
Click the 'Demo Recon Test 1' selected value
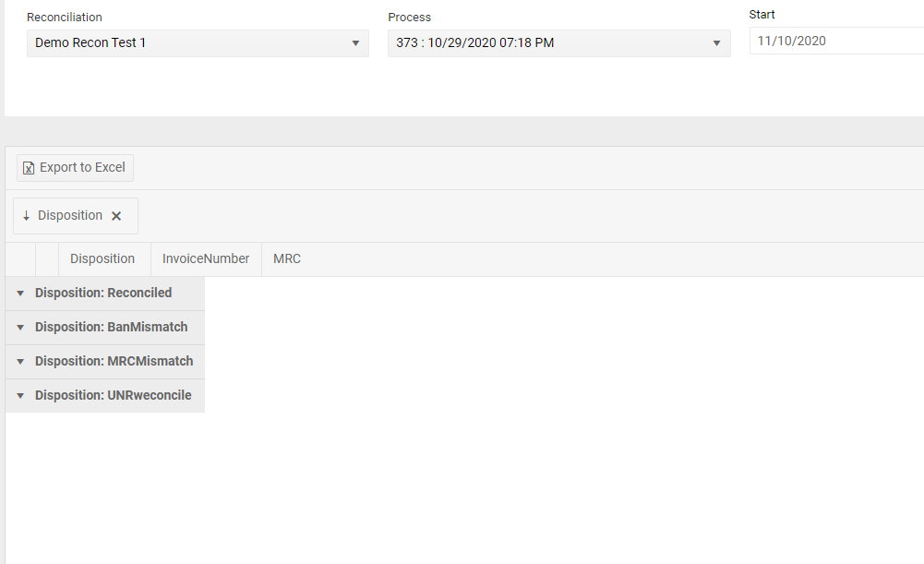[90, 42]
